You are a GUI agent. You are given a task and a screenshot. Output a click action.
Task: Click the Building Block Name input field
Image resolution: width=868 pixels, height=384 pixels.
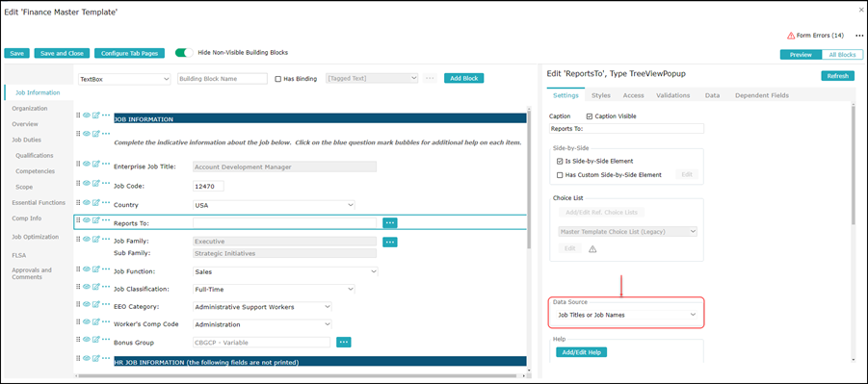(223, 79)
